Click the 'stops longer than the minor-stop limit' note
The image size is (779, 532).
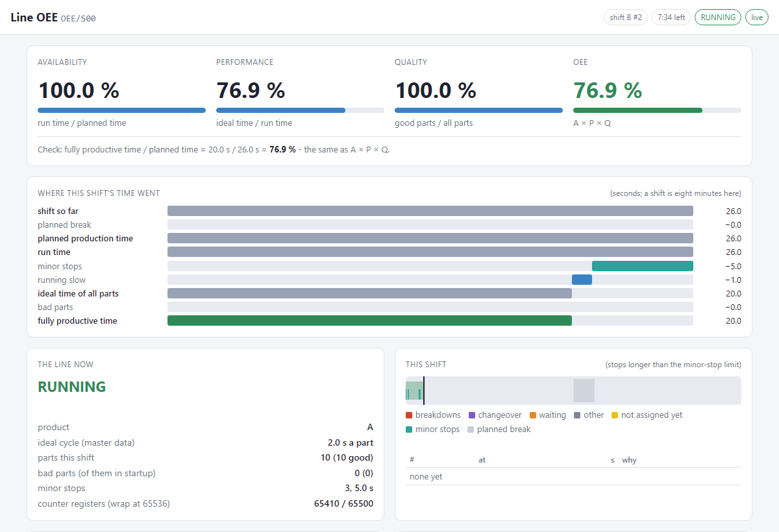[673, 365]
